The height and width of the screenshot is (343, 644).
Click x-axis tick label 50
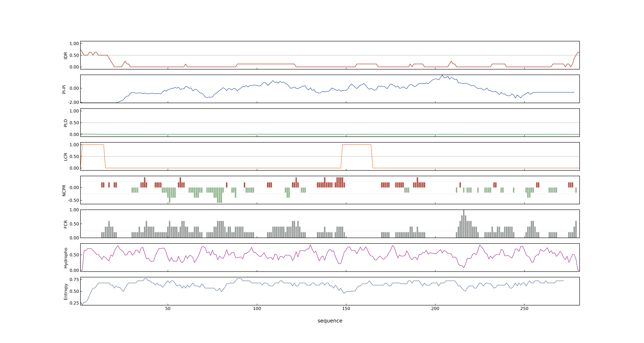168,309
